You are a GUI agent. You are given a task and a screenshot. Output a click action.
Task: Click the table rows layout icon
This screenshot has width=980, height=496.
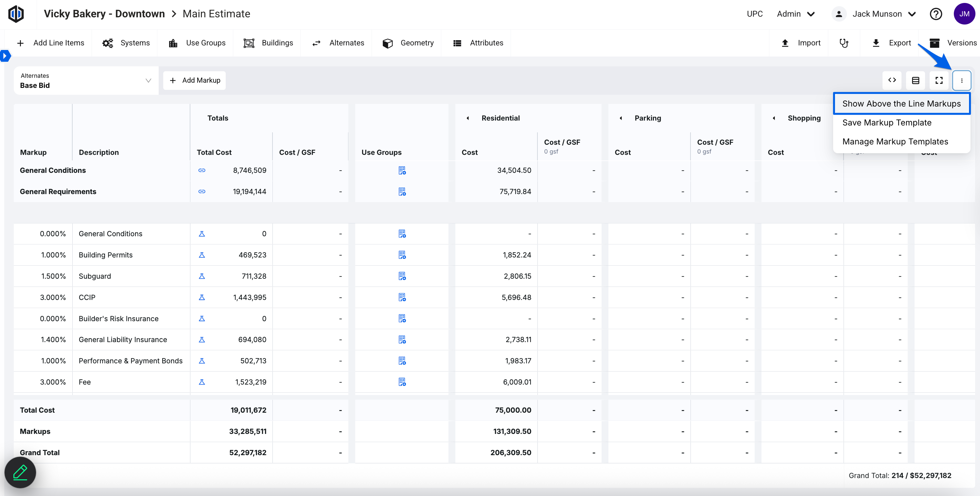click(915, 80)
